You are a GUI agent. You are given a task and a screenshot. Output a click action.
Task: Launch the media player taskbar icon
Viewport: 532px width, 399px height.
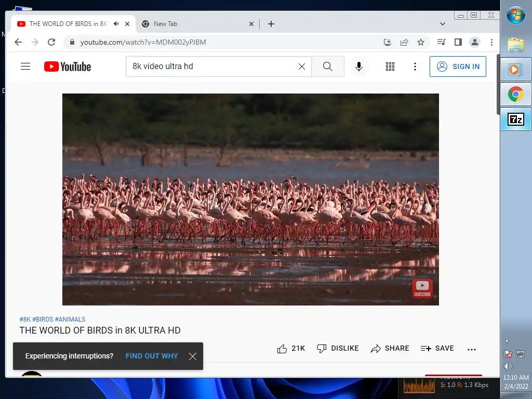[516, 70]
